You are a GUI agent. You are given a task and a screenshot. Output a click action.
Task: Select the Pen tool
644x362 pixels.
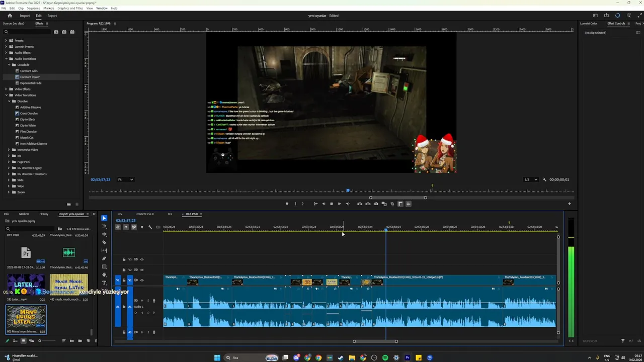[x=104, y=258]
